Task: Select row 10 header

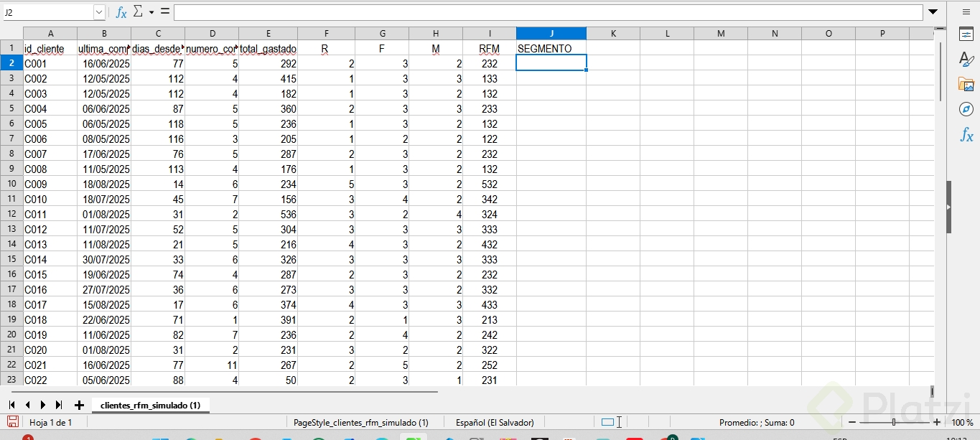Action: point(11,184)
